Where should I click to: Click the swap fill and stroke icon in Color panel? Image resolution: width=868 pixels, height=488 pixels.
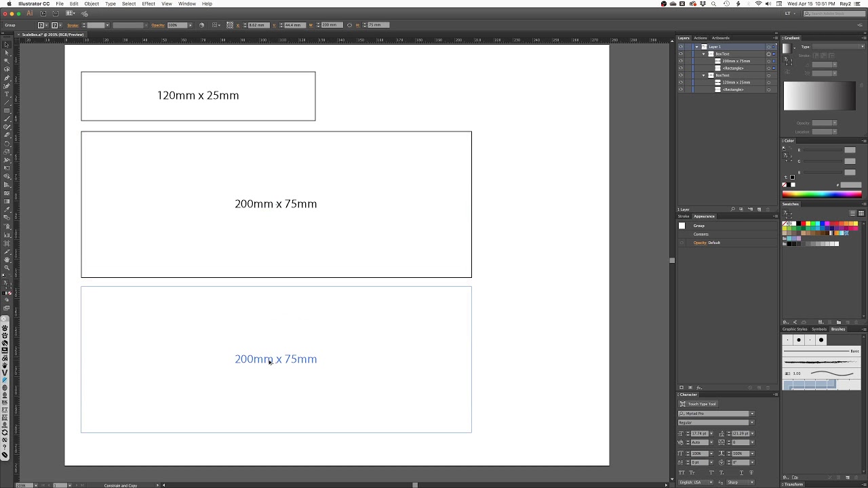(x=790, y=148)
